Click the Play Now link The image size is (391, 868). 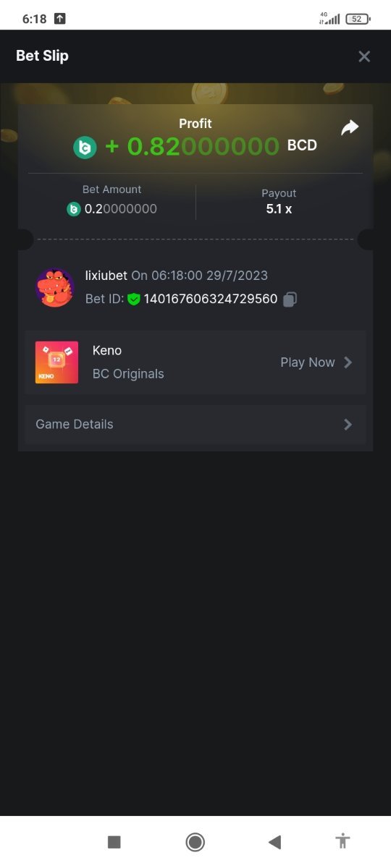308,362
